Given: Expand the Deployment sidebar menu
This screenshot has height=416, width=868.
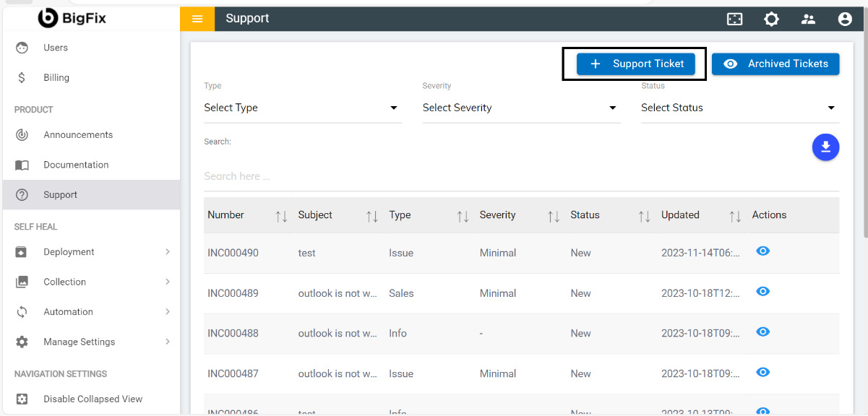Looking at the screenshot, I should pyautogui.click(x=91, y=252).
